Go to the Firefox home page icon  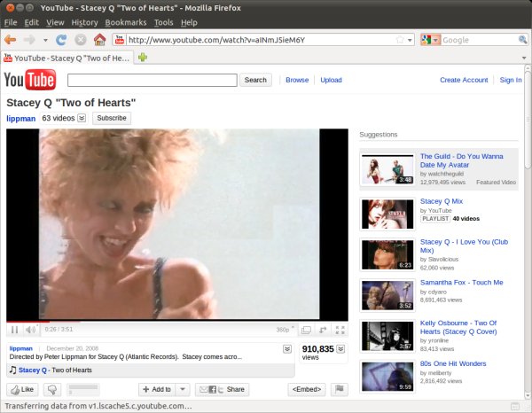[x=99, y=40]
